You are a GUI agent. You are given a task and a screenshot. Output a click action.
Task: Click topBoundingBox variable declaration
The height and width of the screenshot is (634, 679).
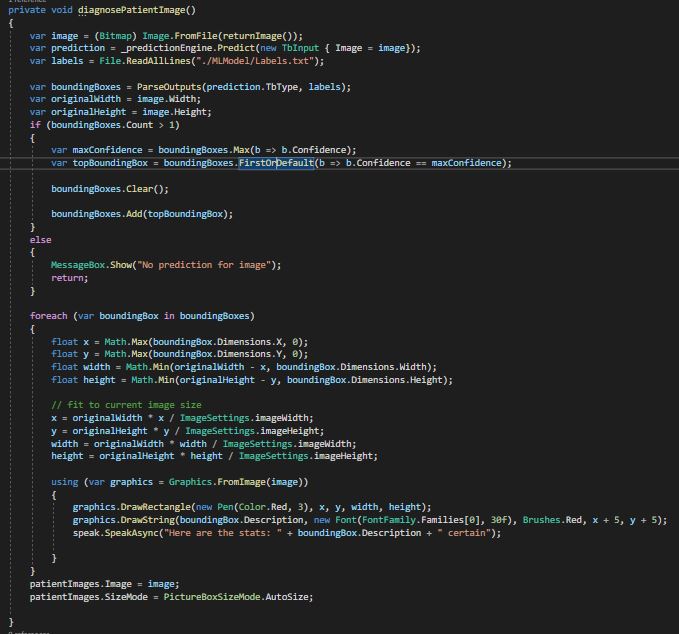click(110, 163)
